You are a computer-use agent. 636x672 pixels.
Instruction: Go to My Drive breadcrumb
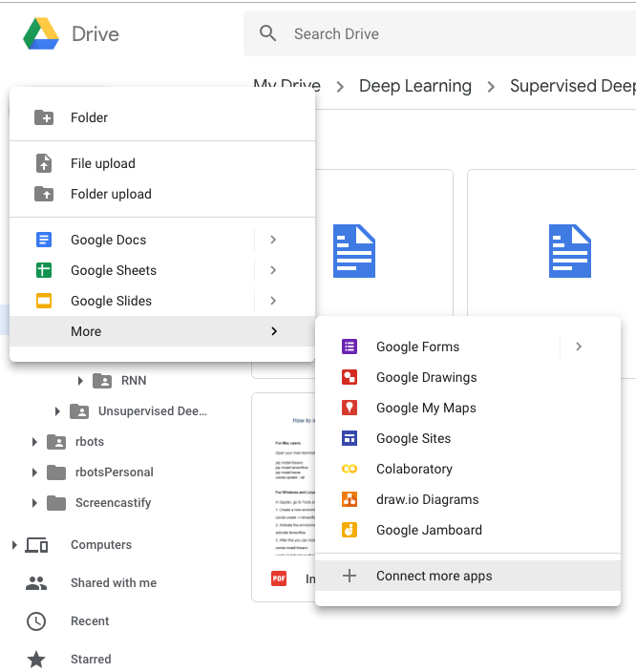[x=286, y=85]
